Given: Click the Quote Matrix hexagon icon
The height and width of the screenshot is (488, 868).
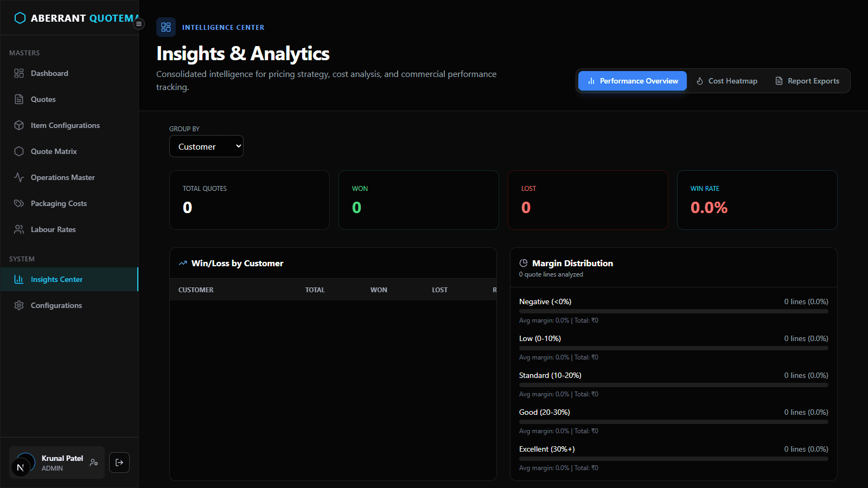Looking at the screenshot, I should [19, 151].
